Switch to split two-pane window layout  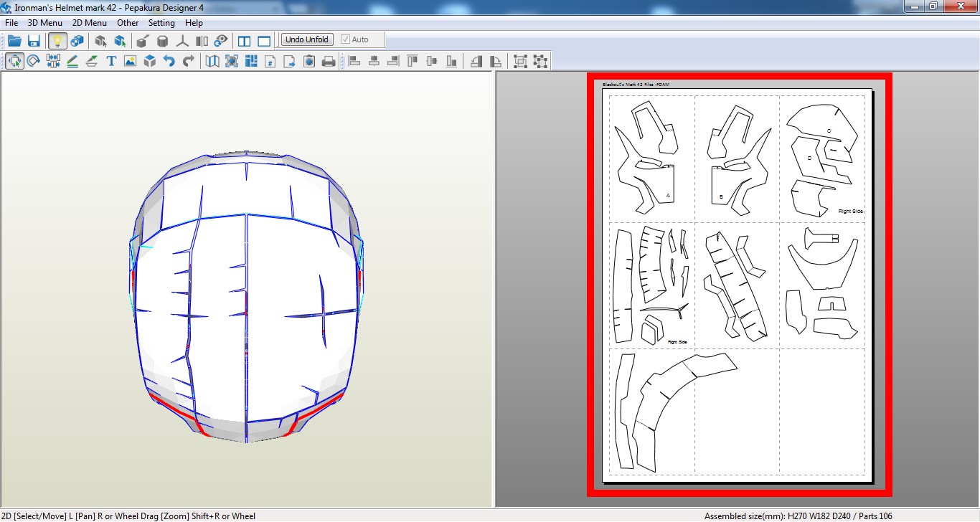tap(244, 40)
